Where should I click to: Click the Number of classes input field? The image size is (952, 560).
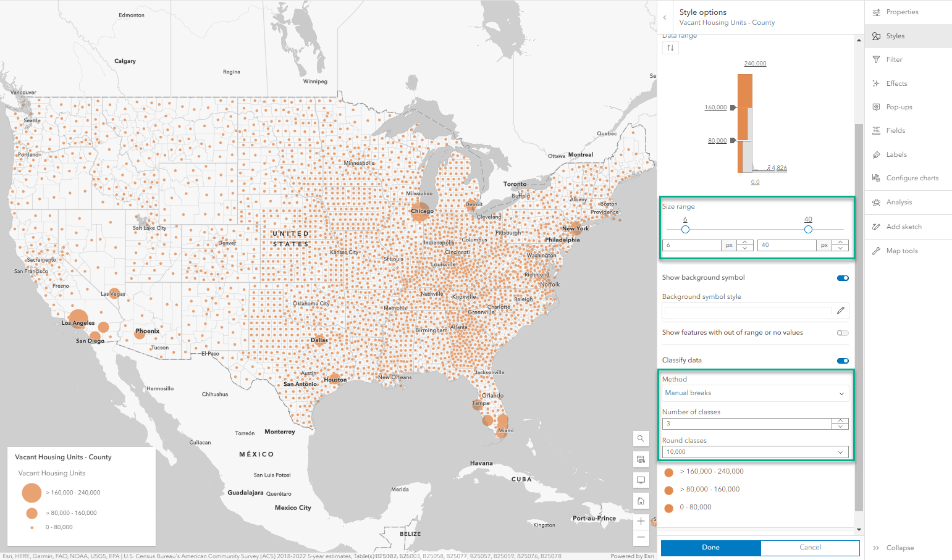pyautogui.click(x=747, y=424)
